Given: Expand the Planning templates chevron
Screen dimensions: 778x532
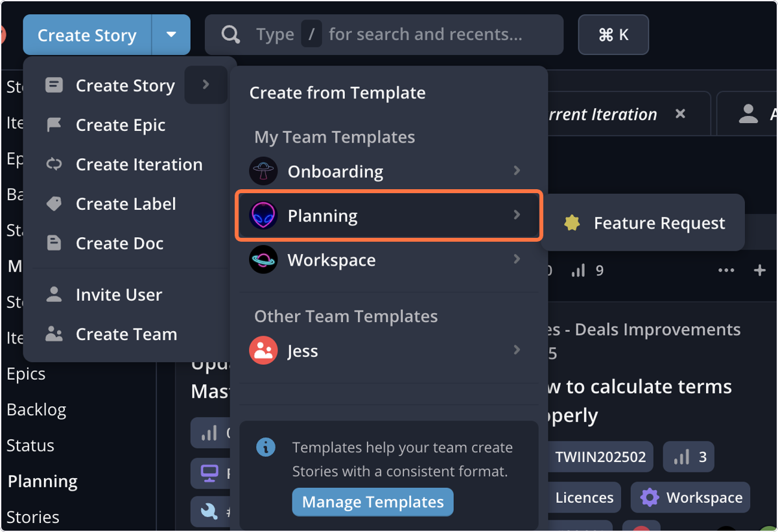Looking at the screenshot, I should pyautogui.click(x=517, y=214).
